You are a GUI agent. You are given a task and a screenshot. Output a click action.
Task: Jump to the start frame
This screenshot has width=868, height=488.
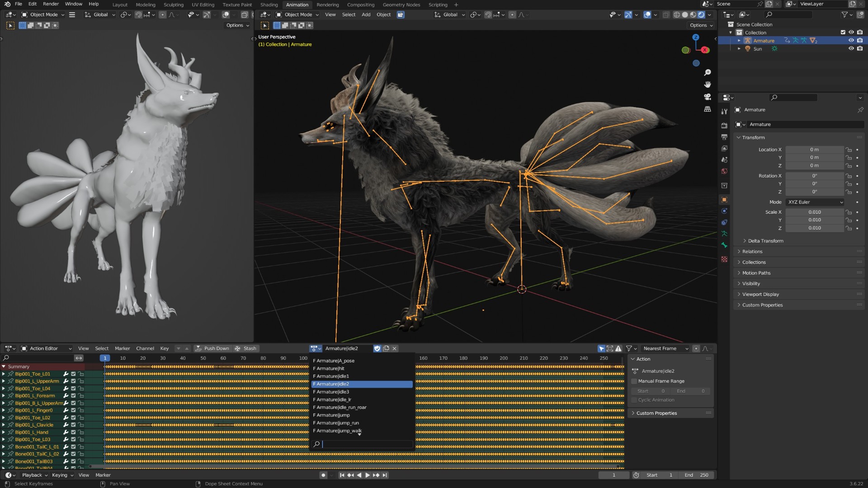pyautogui.click(x=342, y=475)
